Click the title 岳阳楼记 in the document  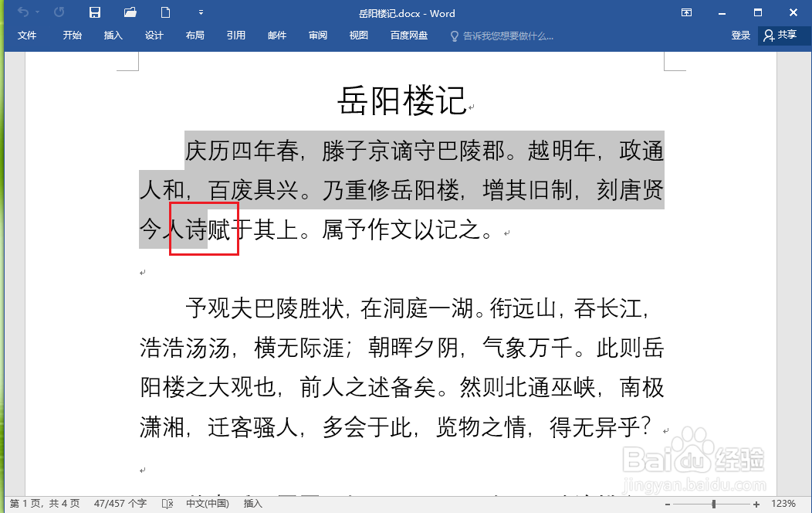click(402, 100)
